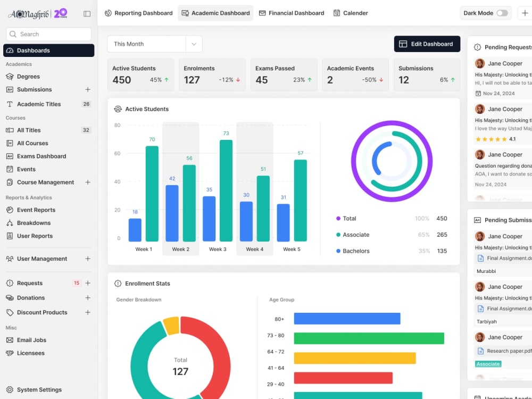
Task: Click the Degrees graduation cap icon
Action: pyautogui.click(x=10, y=77)
